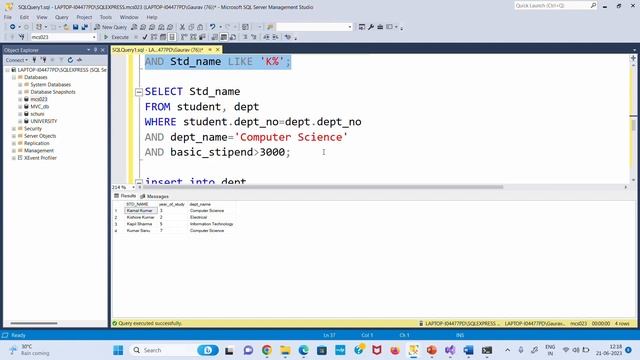This screenshot has height=360, width=640.
Task: Open the Help menu
Action: pyautogui.click(x=152, y=17)
